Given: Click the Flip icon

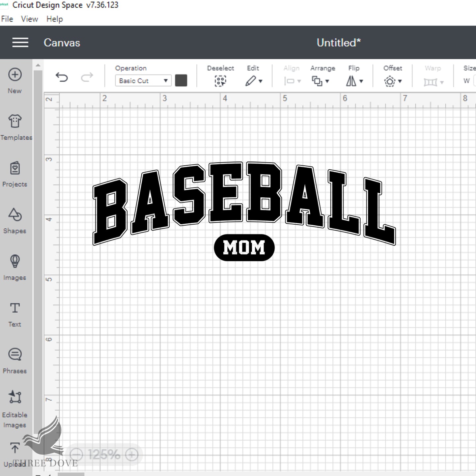Looking at the screenshot, I should (x=351, y=81).
